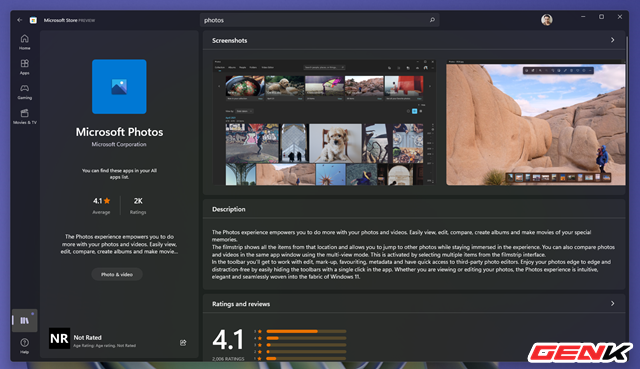Image resolution: width=640 pixels, height=369 pixels.
Task: Click the 4.1 Average rating text
Action: coord(101,205)
